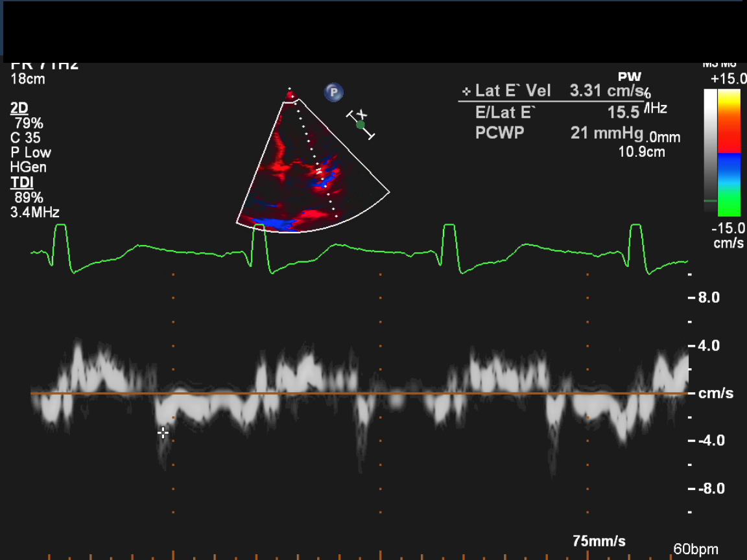Click the P Low persistence setting

(30, 153)
